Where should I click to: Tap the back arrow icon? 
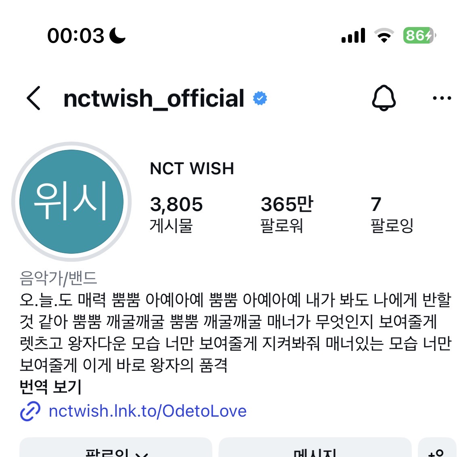pos(34,98)
